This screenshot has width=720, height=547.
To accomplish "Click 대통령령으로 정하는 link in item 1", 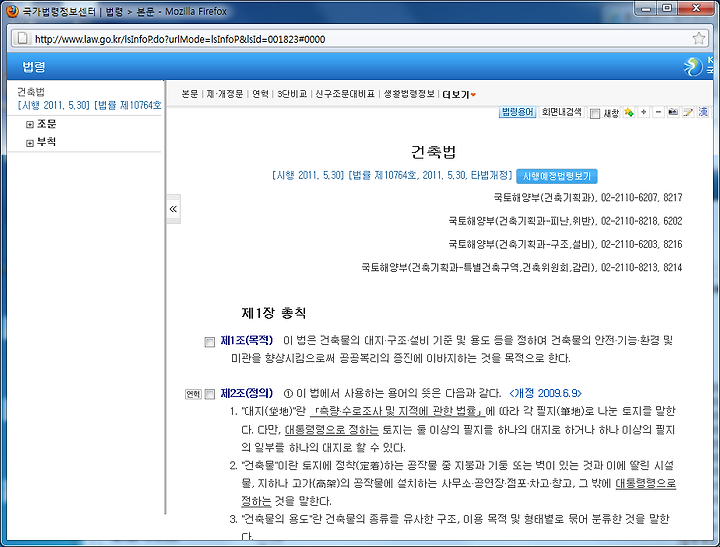I will 332,430.
